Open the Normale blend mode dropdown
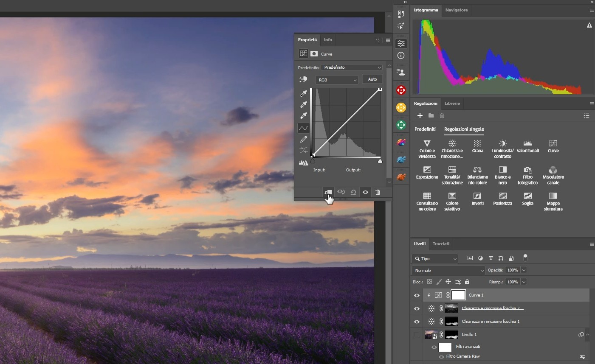Image resolution: width=595 pixels, height=364 pixels. point(448,270)
